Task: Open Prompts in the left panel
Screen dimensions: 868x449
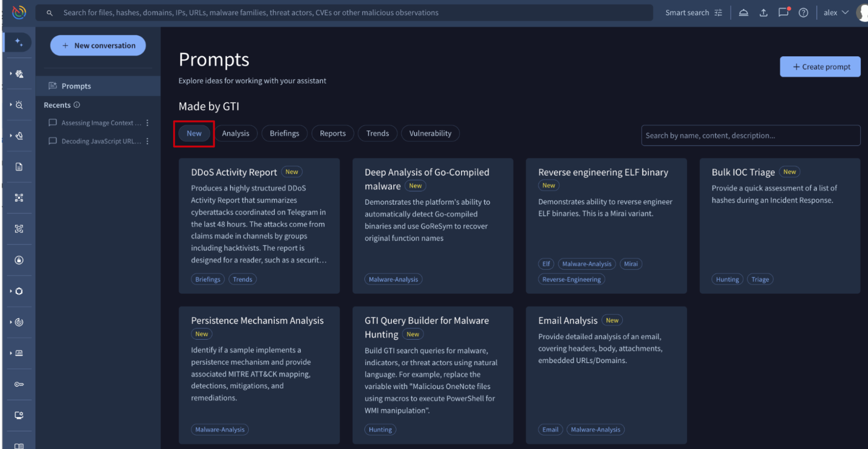Action: [x=98, y=86]
